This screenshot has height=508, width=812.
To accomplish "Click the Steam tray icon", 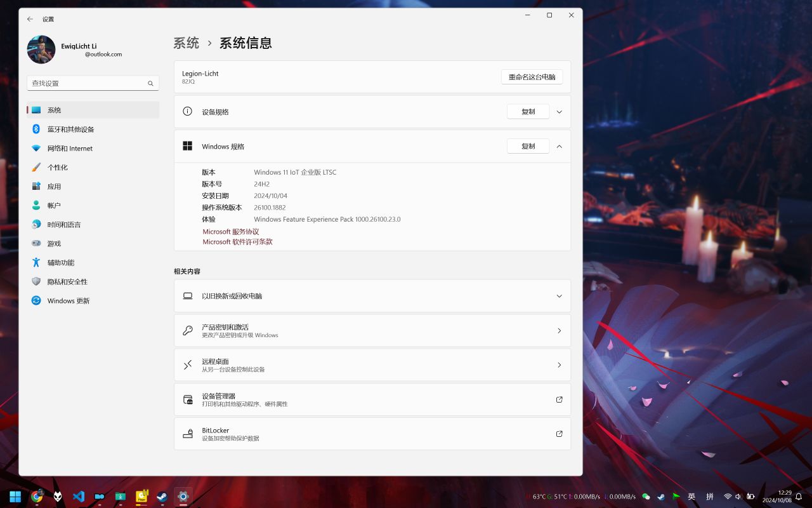I will coord(661,497).
